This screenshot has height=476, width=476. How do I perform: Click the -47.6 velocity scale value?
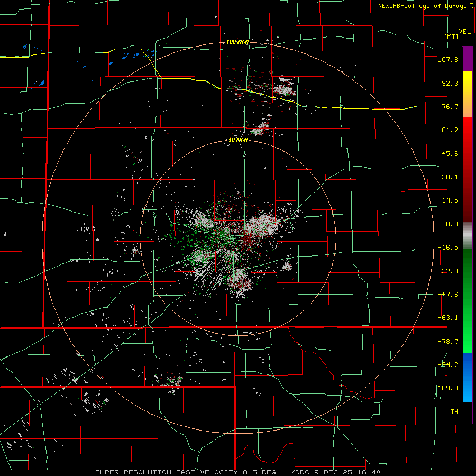click(448, 295)
